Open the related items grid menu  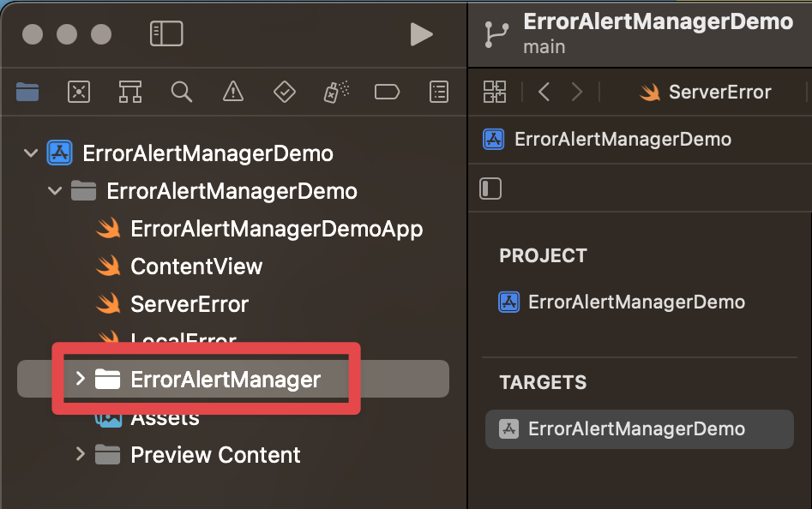click(x=495, y=92)
